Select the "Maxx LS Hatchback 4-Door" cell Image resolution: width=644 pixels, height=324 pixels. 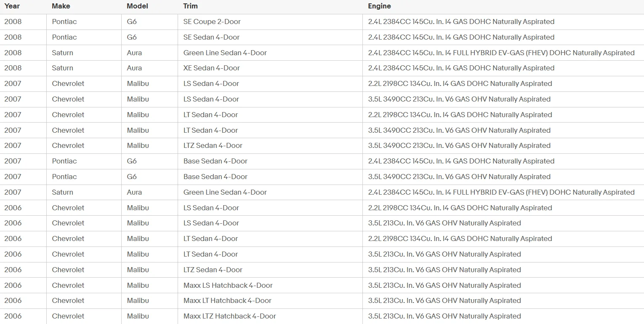228,285
